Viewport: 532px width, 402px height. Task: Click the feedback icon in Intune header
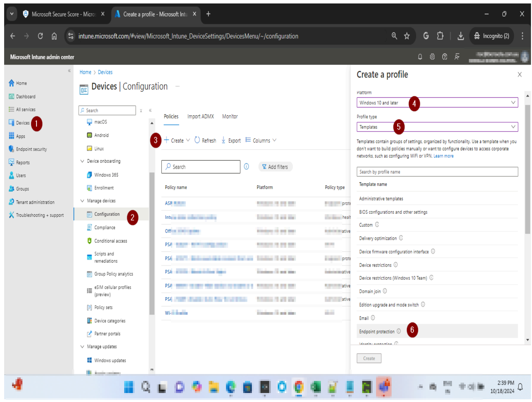457,57
